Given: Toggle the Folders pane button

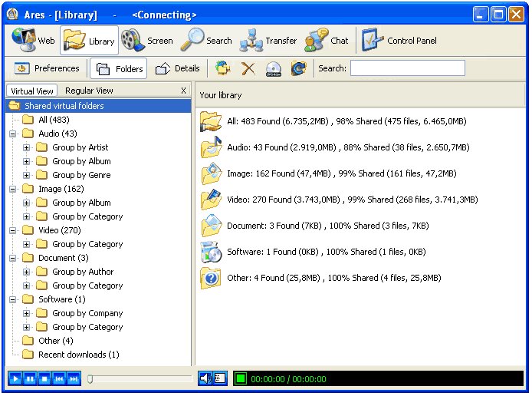Looking at the screenshot, I should point(119,68).
